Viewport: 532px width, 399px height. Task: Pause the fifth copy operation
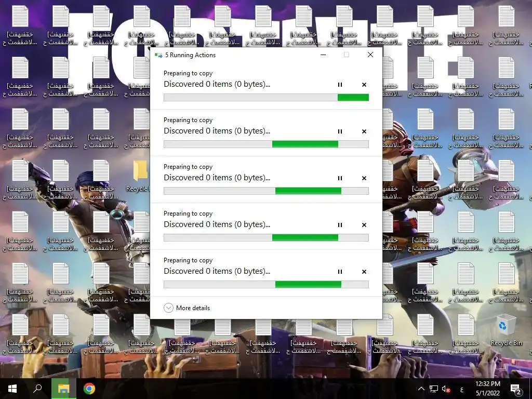pyautogui.click(x=340, y=272)
